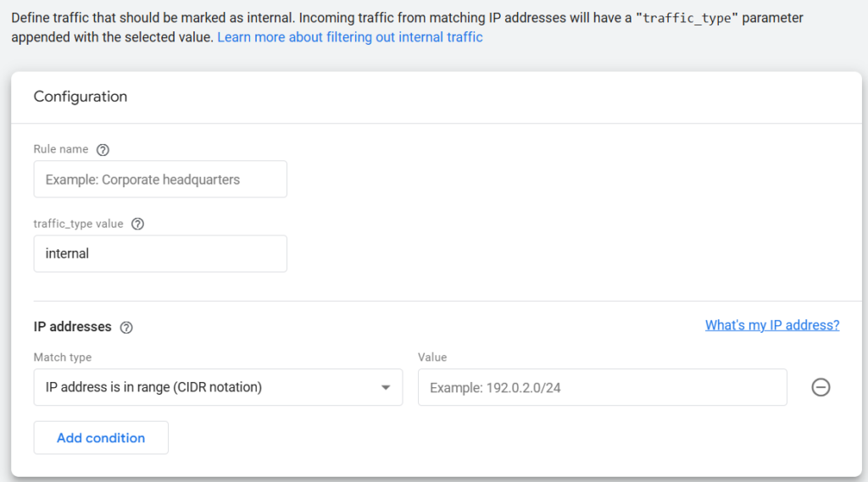Viewport: 868px width, 482px height.
Task: Click the Match type label
Action: tap(63, 357)
